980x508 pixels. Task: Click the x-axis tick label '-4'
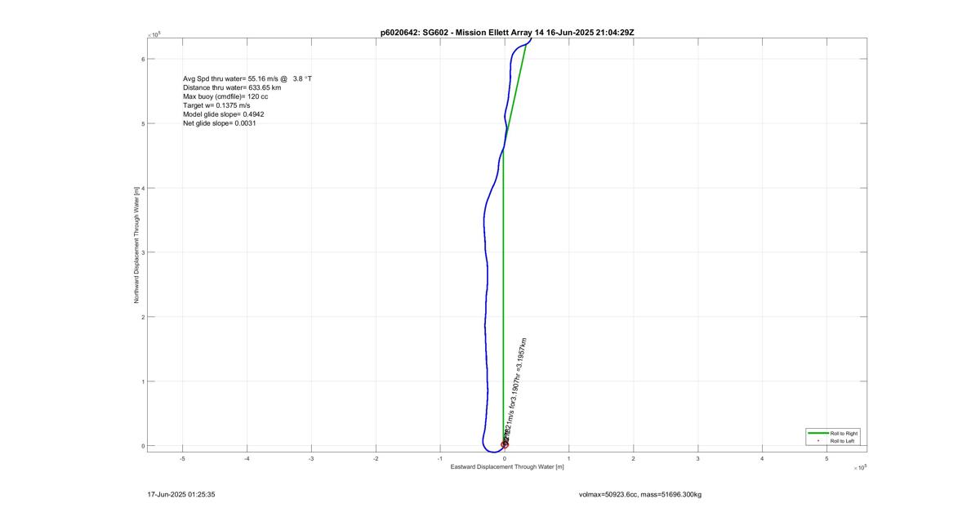[247, 459]
